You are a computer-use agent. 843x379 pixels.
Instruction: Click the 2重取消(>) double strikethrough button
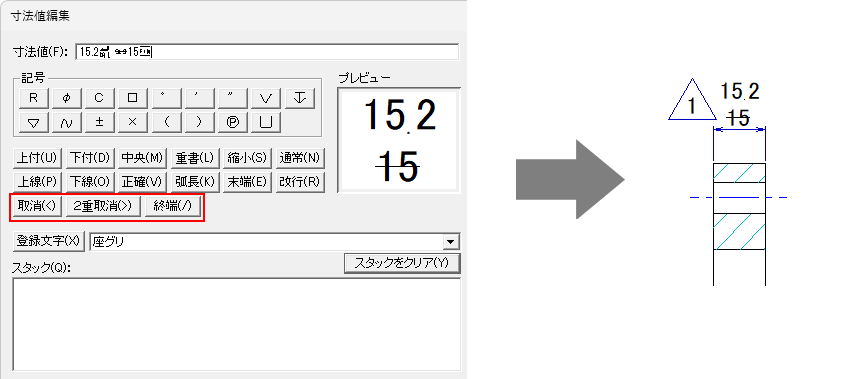(103, 206)
